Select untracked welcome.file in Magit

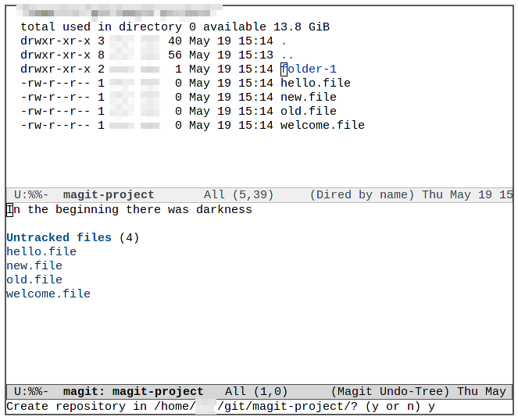tap(48, 294)
